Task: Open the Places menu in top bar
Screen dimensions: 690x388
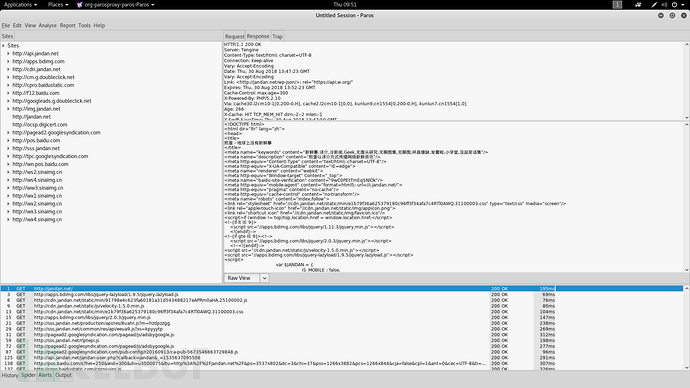Action: (x=58, y=4)
